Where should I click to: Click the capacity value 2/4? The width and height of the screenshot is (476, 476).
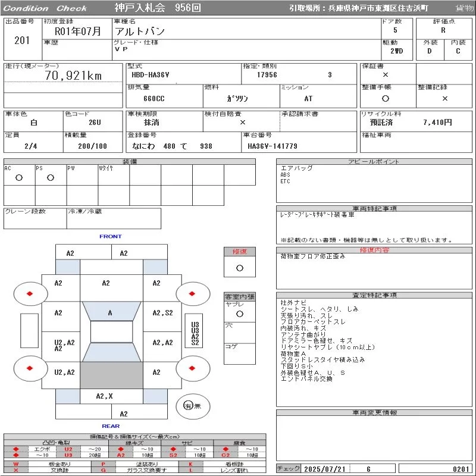(31, 146)
